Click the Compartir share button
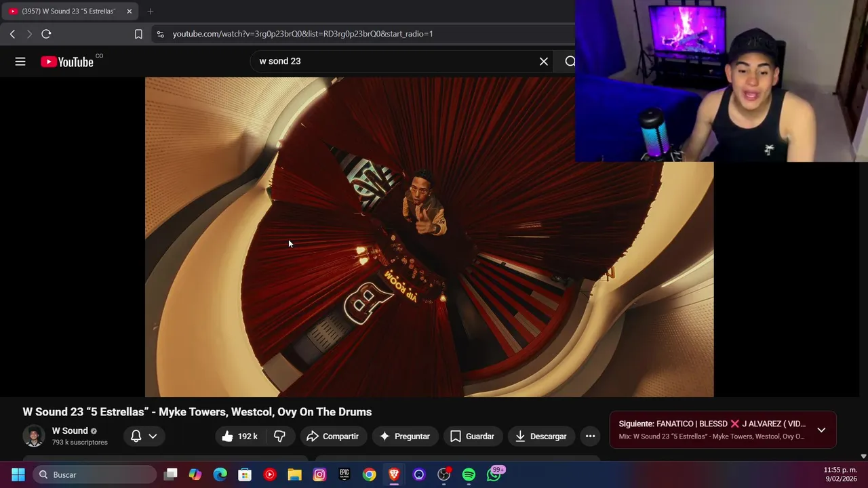This screenshot has height=488, width=868. 332,436
